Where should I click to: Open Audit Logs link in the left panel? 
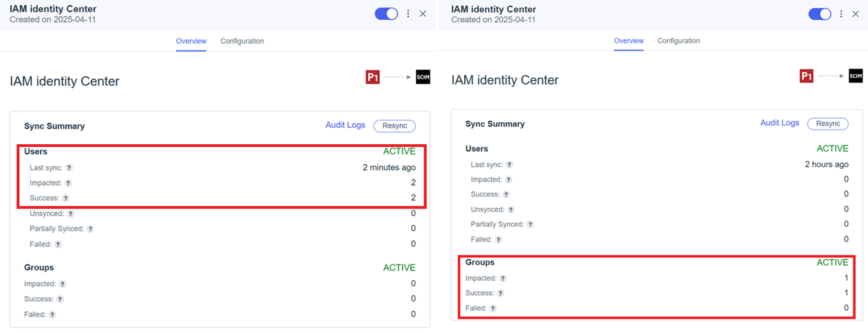(x=346, y=125)
